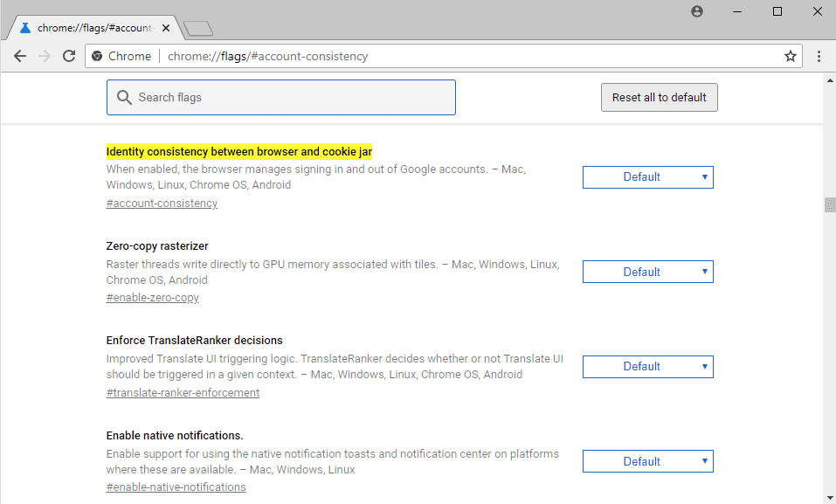The height and width of the screenshot is (504, 836).
Task: Close the chrome://flags tab
Action: [166, 28]
